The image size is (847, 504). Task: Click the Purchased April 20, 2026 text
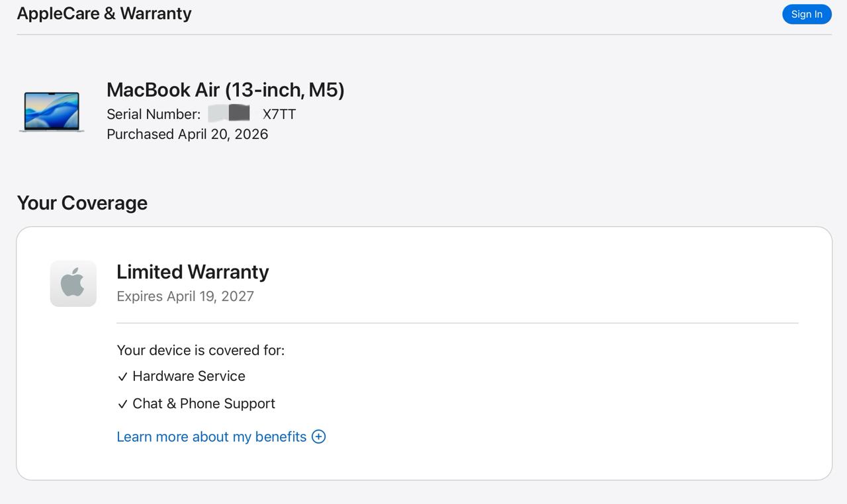187,134
